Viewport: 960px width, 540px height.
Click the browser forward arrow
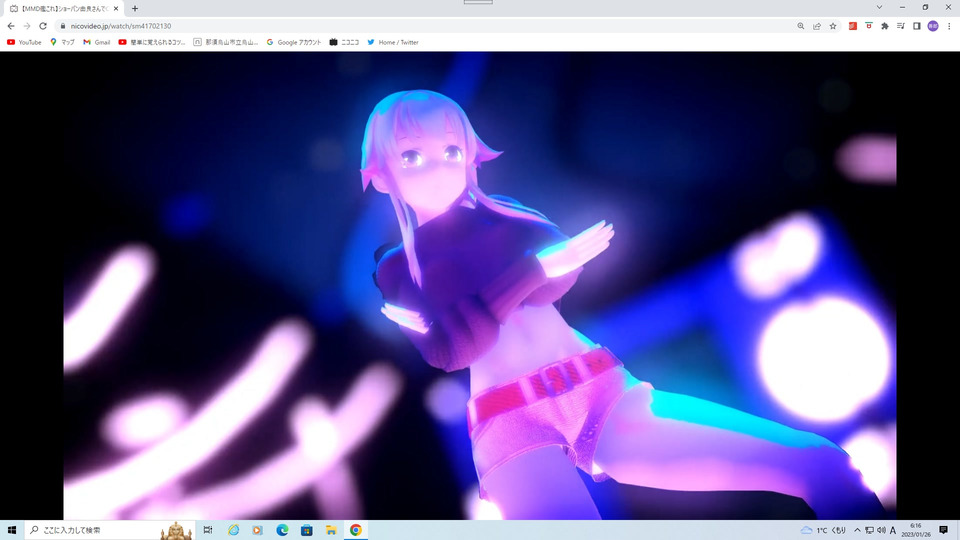(27, 26)
